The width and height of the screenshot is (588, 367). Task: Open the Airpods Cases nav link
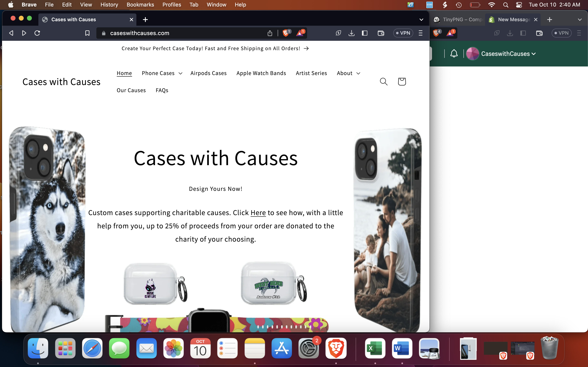click(208, 73)
